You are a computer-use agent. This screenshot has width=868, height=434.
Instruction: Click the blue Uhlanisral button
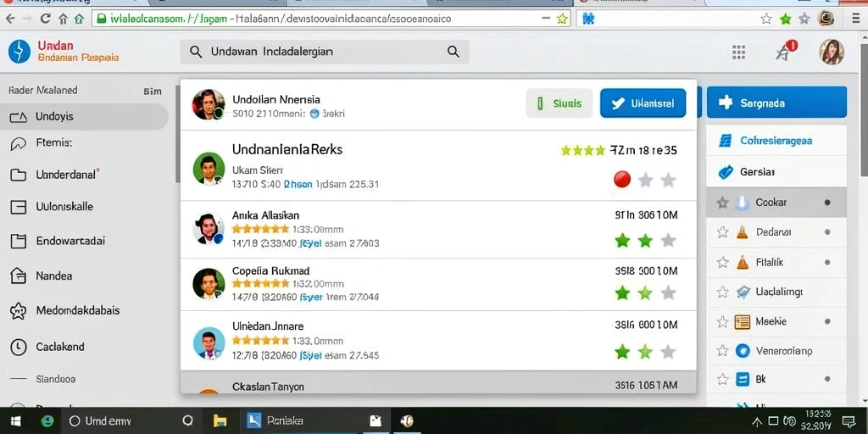pos(643,103)
